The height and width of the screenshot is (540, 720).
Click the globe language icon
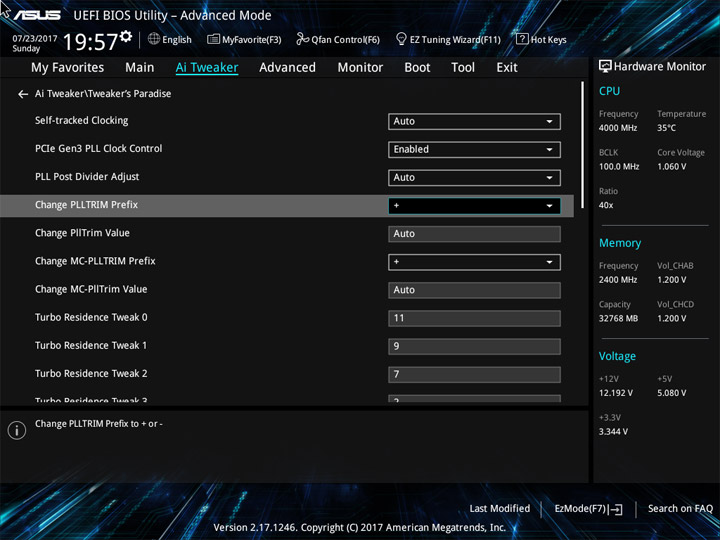coord(154,39)
